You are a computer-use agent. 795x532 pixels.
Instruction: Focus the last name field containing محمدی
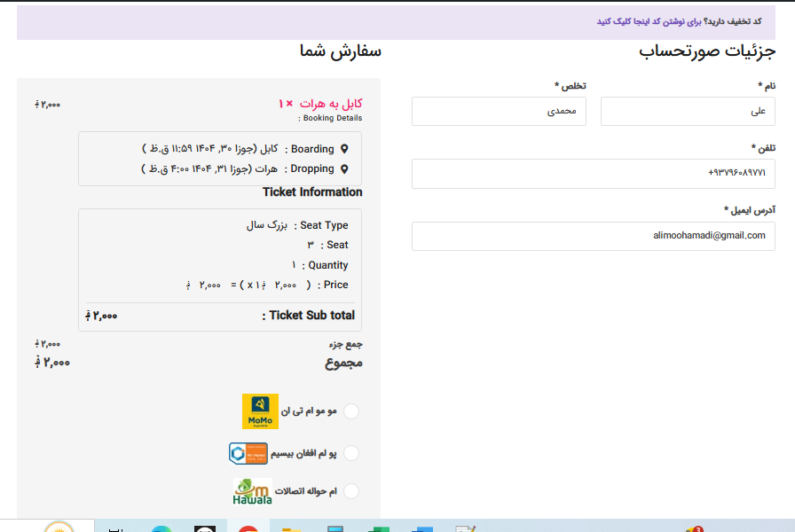tap(499, 112)
